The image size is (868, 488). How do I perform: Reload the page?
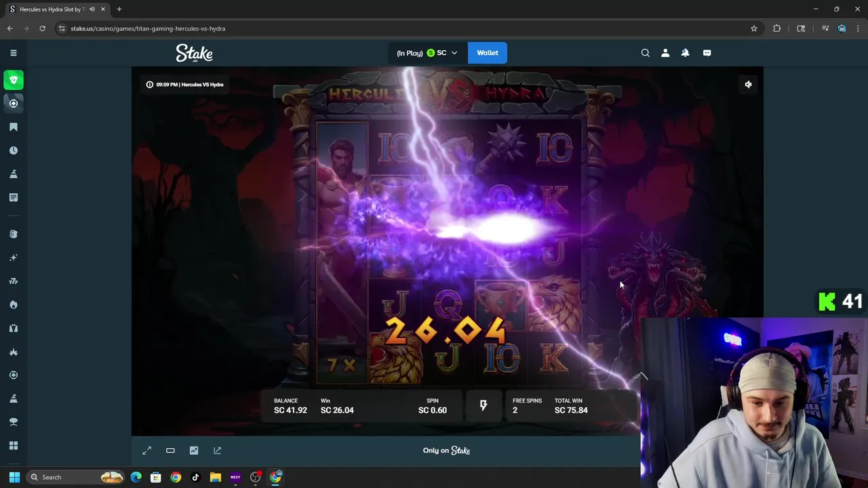[42, 28]
